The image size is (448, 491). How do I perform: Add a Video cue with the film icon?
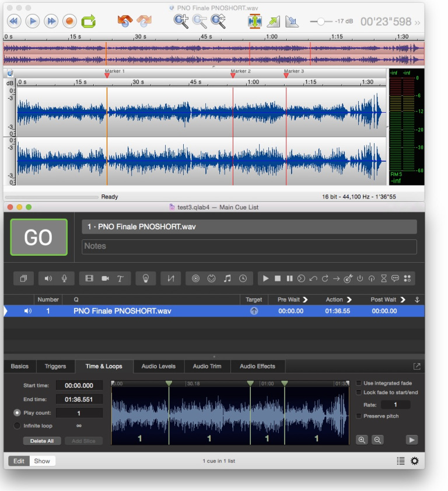89,278
